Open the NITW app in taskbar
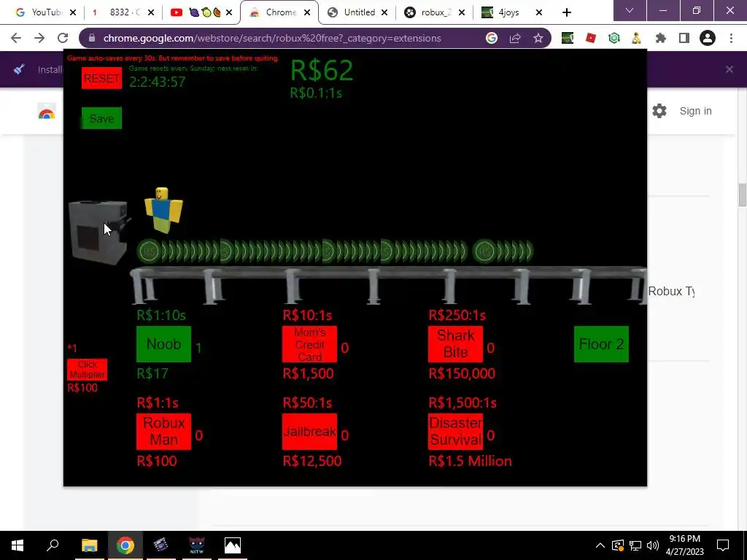747x560 pixels. [197, 545]
